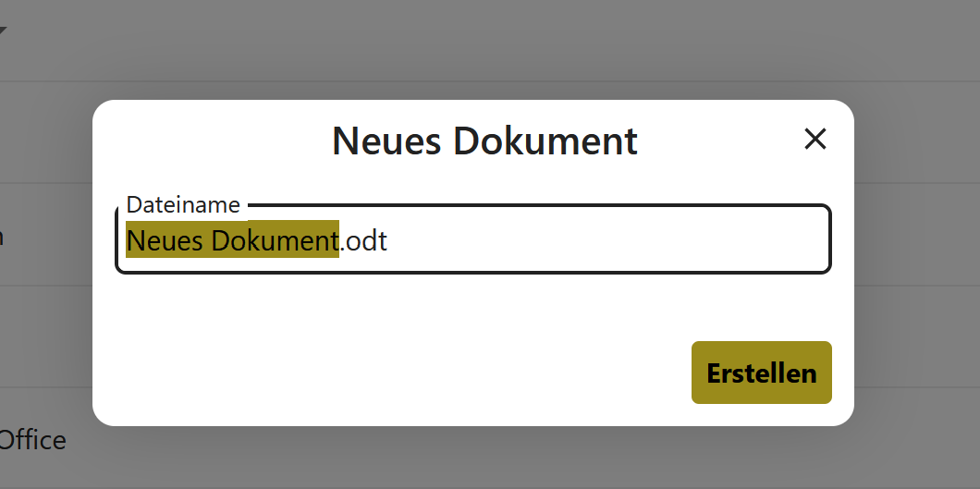The image size is (980, 489).
Task: Place cursor in the .odt extension text
Action: coord(363,240)
